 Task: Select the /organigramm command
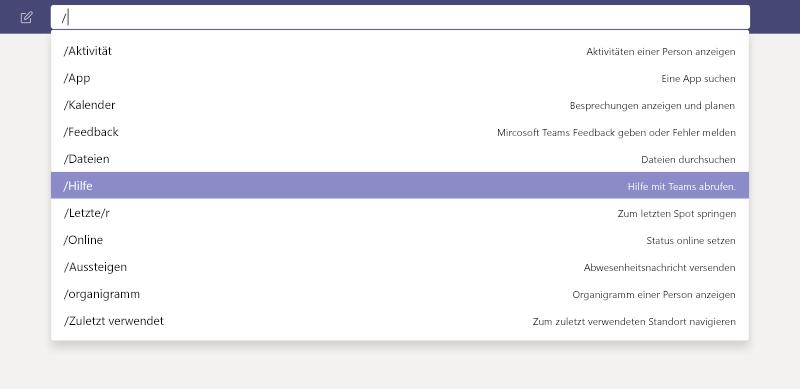click(x=400, y=294)
